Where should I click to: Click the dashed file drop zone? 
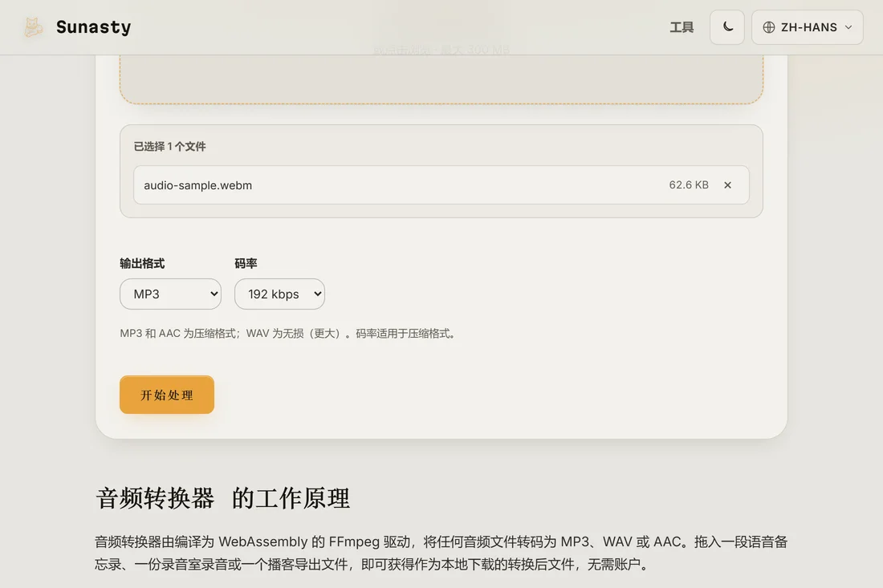click(x=441, y=79)
